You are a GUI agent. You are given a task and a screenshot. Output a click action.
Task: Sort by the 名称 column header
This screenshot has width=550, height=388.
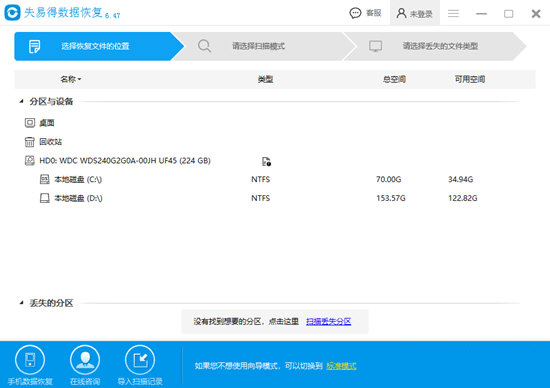point(71,79)
